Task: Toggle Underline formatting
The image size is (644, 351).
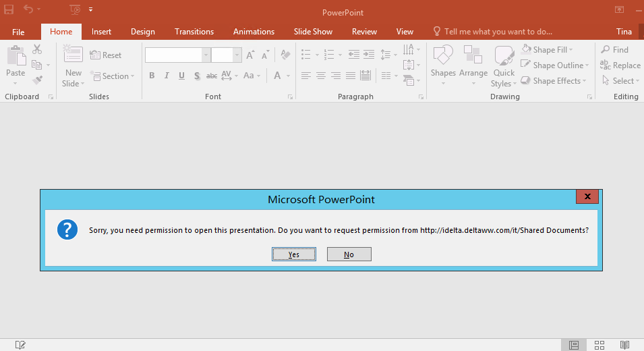Action: (x=181, y=76)
